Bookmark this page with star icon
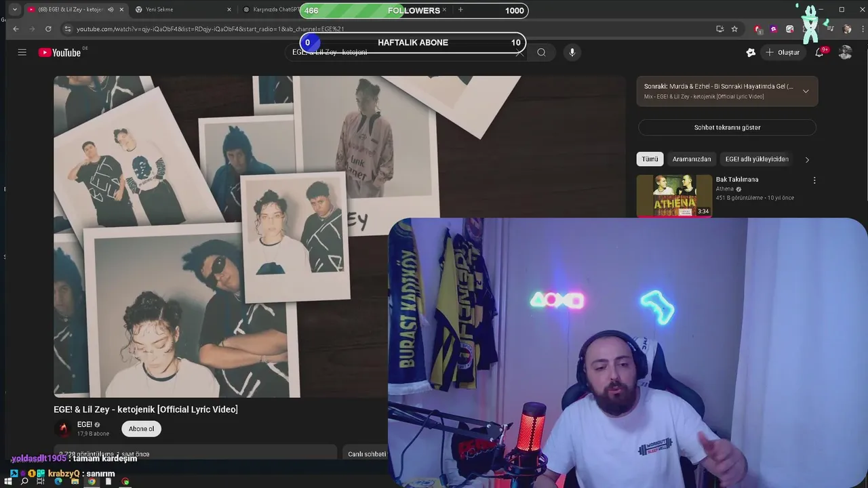This screenshot has height=488, width=868. (734, 29)
